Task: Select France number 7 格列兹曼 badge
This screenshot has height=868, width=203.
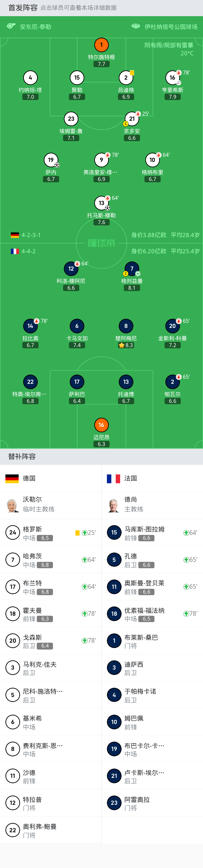Action: pos(132,268)
